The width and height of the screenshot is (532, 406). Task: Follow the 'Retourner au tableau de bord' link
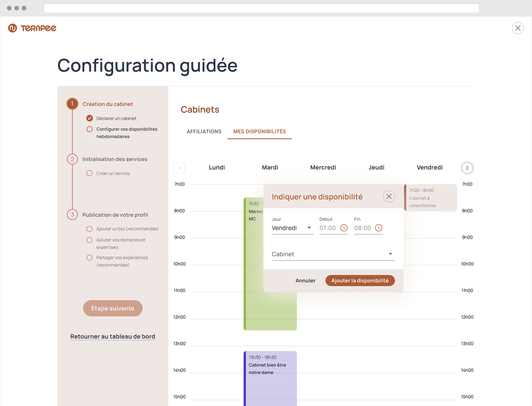(x=113, y=337)
